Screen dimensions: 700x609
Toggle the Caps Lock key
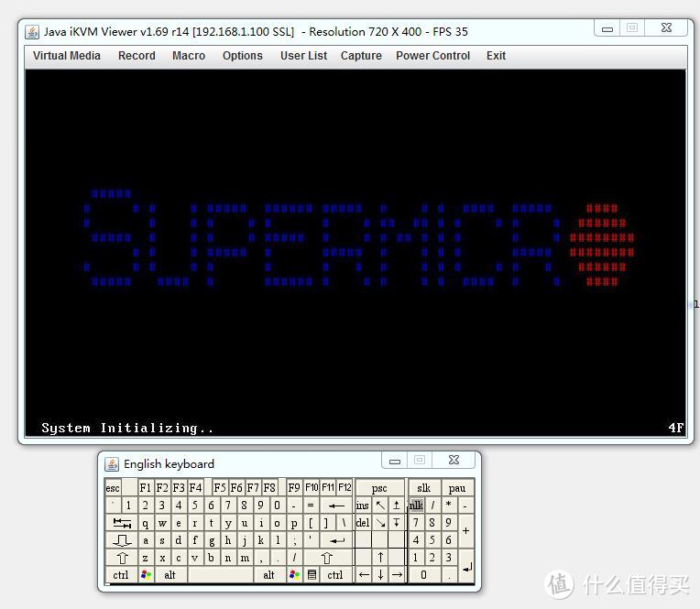(122, 540)
